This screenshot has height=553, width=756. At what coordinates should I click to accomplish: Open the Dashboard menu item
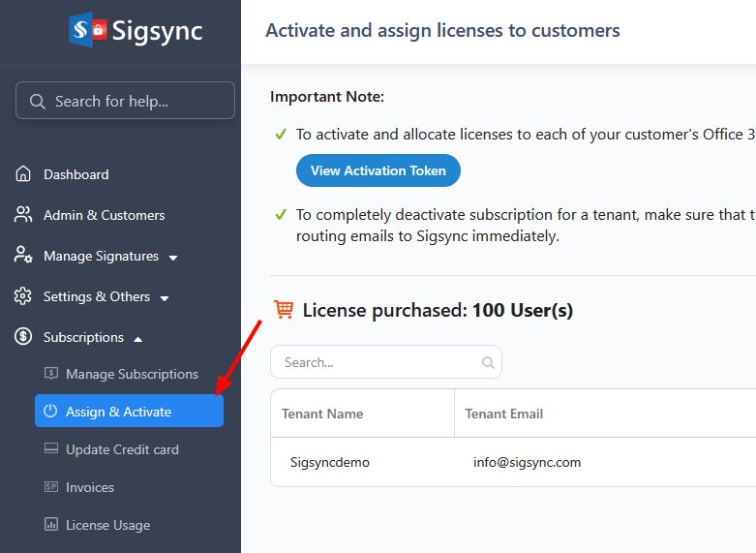click(x=76, y=174)
